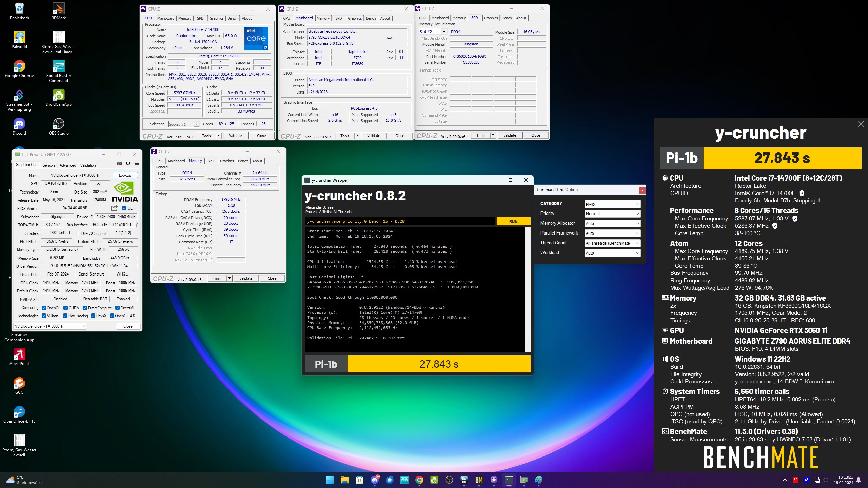Screen dimensions: 868x488
Task: Click the Close button in GPU-Z
Action: point(128,326)
